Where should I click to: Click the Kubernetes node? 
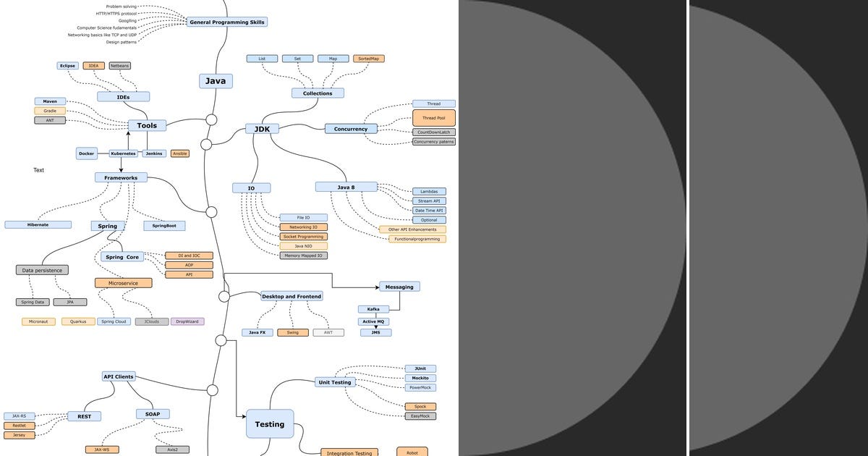(123, 153)
